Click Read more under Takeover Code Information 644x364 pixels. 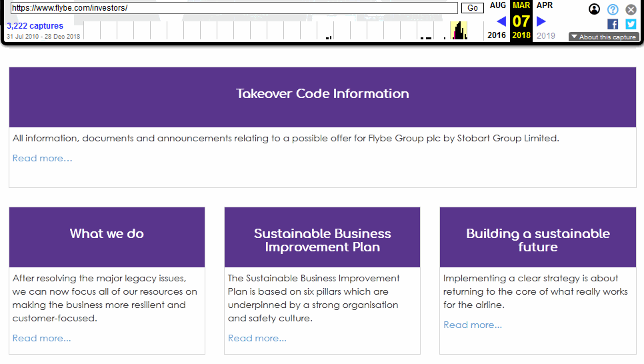click(42, 159)
